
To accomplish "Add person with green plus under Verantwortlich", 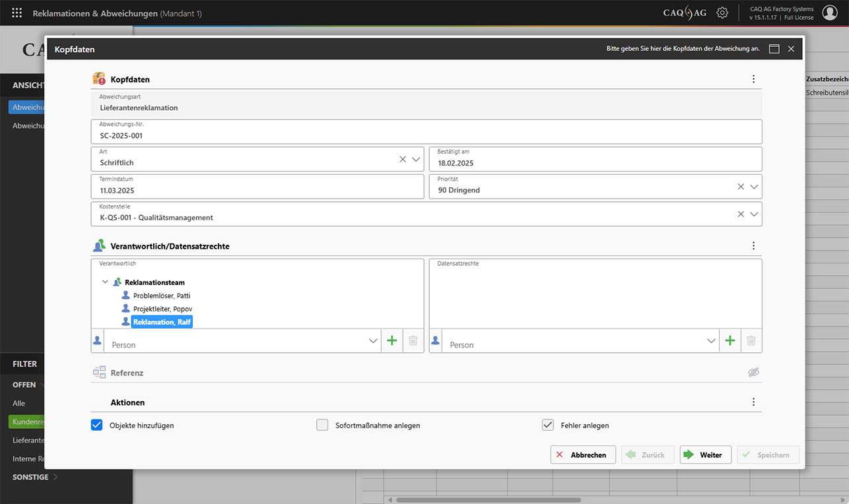I will (391, 340).
